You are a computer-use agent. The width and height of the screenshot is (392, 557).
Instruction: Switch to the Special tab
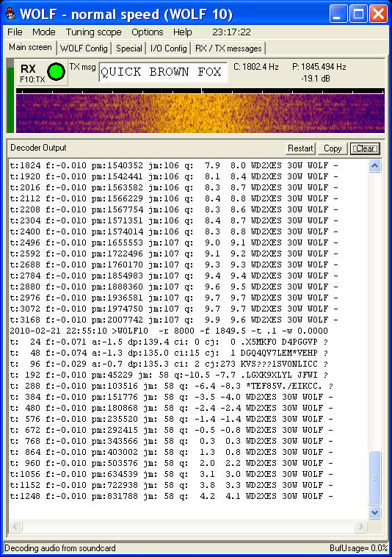tap(128, 48)
